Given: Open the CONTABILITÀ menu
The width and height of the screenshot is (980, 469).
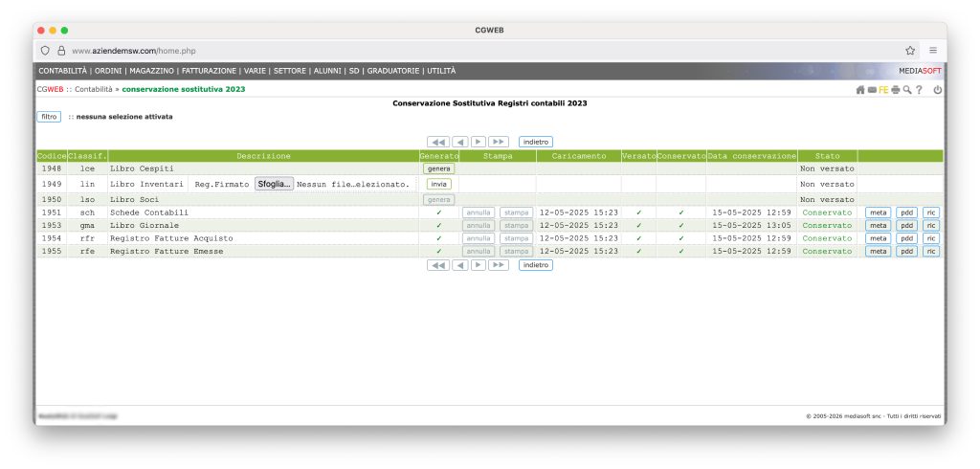Looking at the screenshot, I should [x=63, y=71].
